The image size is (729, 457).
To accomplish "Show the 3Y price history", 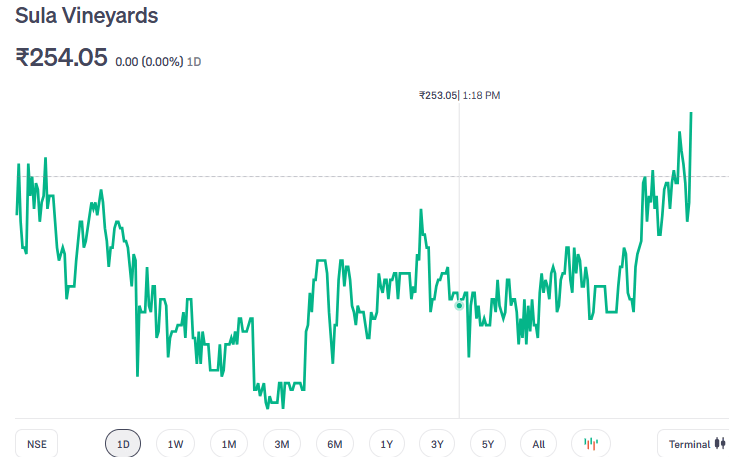I will point(437,444).
